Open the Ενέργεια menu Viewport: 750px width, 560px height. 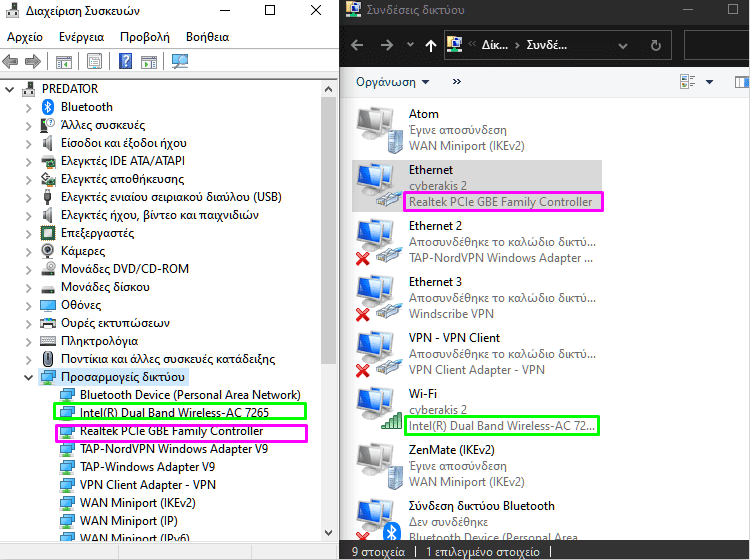pos(81,37)
